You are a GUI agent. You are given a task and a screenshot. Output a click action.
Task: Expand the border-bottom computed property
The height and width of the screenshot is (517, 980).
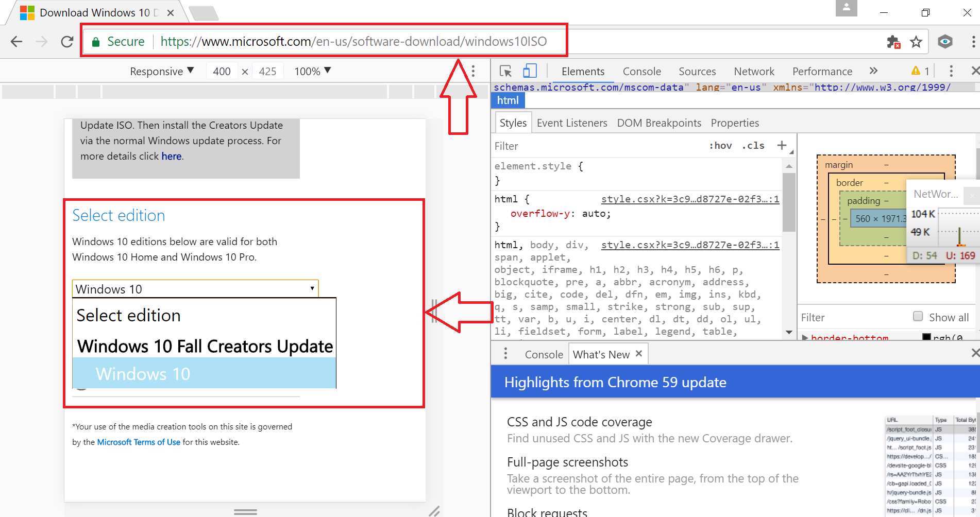805,338
